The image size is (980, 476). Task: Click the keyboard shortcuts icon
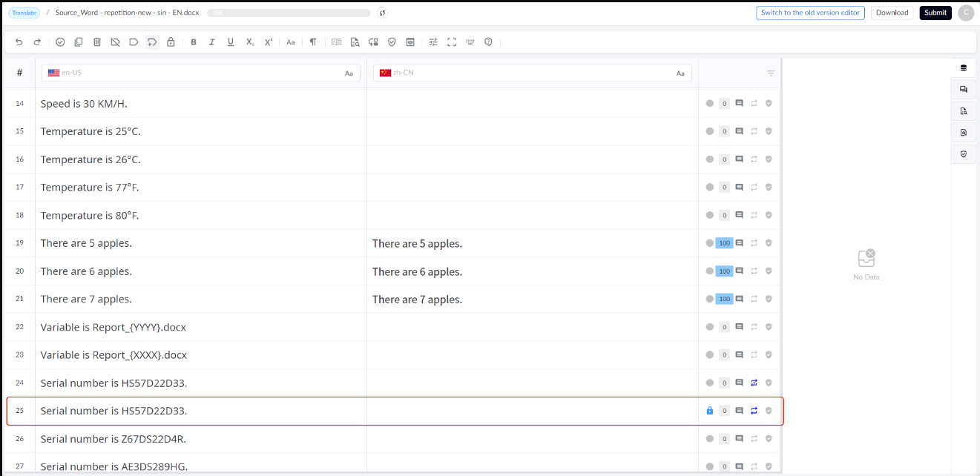470,42
